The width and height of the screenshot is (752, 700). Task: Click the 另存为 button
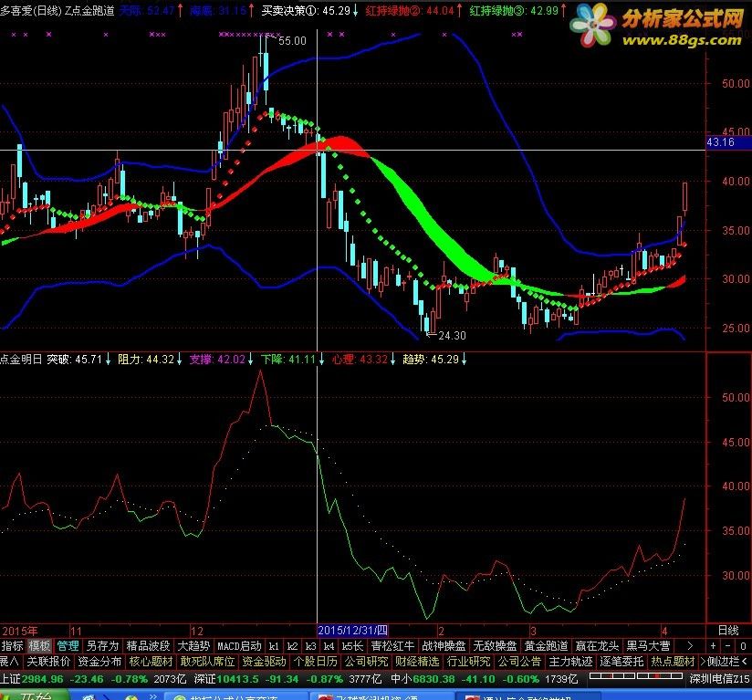pyautogui.click(x=102, y=646)
